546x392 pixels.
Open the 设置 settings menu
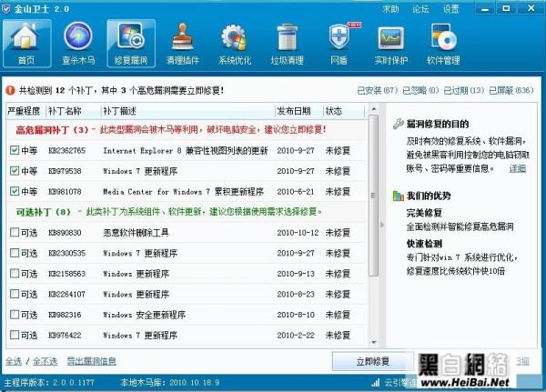click(x=451, y=8)
